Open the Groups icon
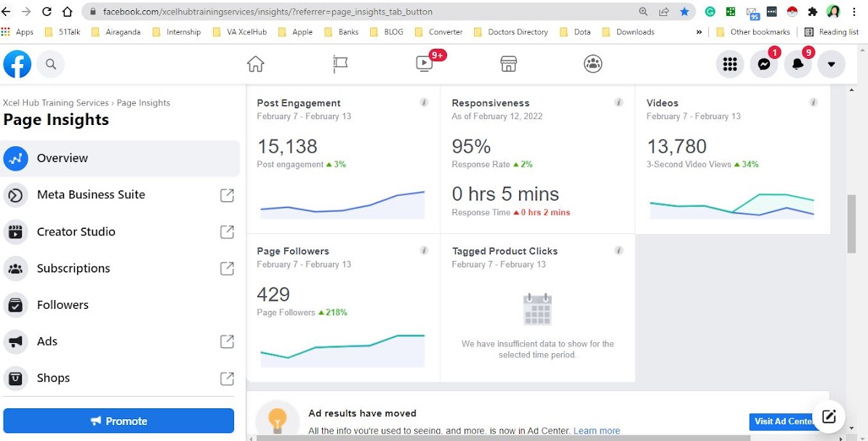The height and width of the screenshot is (441, 868). click(x=593, y=64)
